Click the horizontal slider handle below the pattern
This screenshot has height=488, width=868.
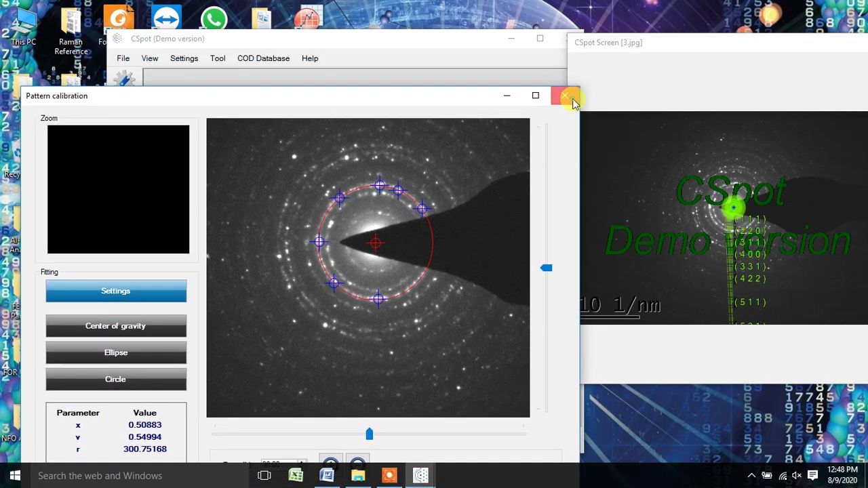pyautogui.click(x=370, y=433)
